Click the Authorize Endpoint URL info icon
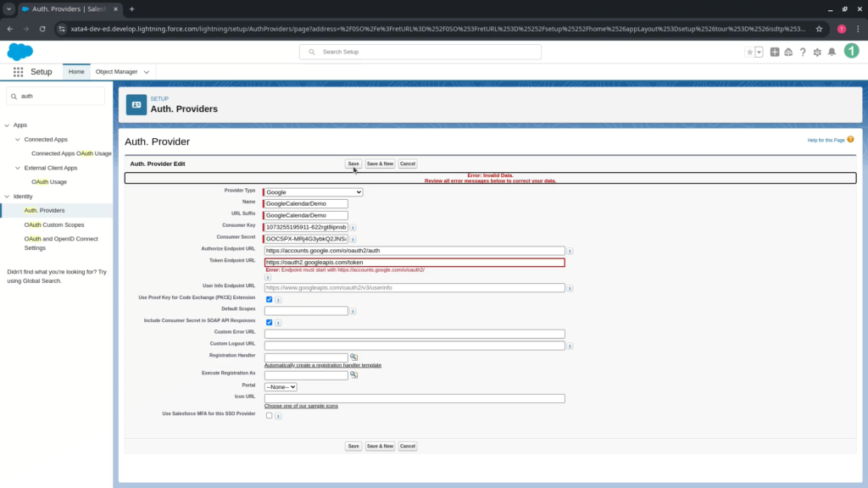This screenshot has width=868, height=488. 570,251
